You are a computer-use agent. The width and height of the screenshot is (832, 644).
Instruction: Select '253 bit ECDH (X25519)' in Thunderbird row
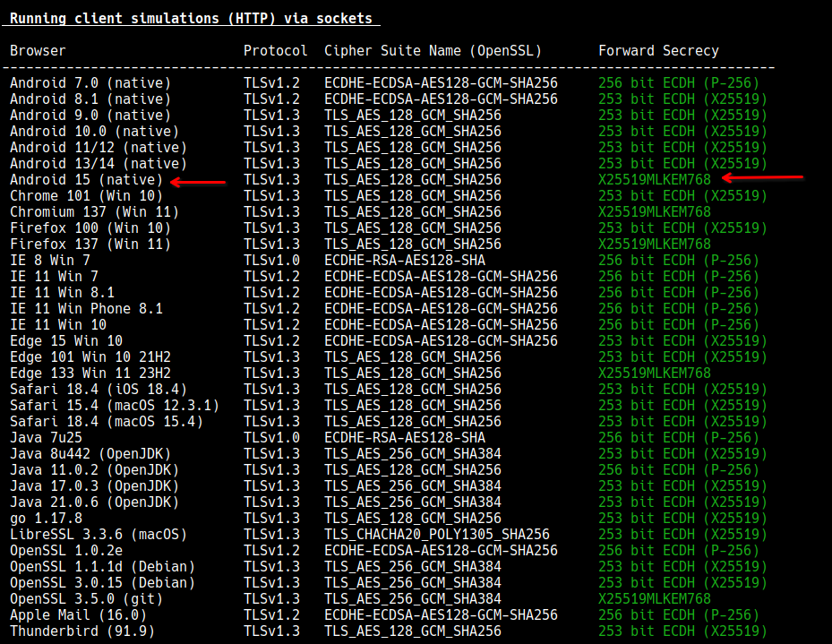click(683, 631)
